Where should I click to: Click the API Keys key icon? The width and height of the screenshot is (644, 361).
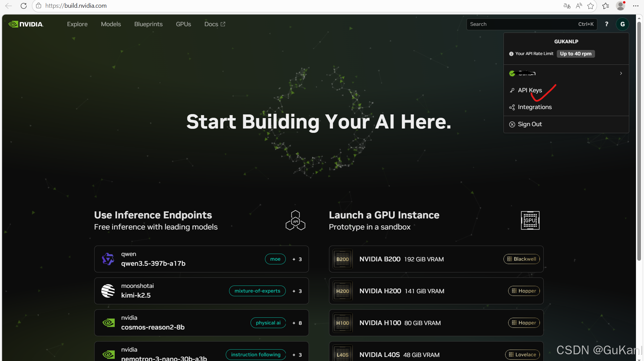[x=512, y=90]
